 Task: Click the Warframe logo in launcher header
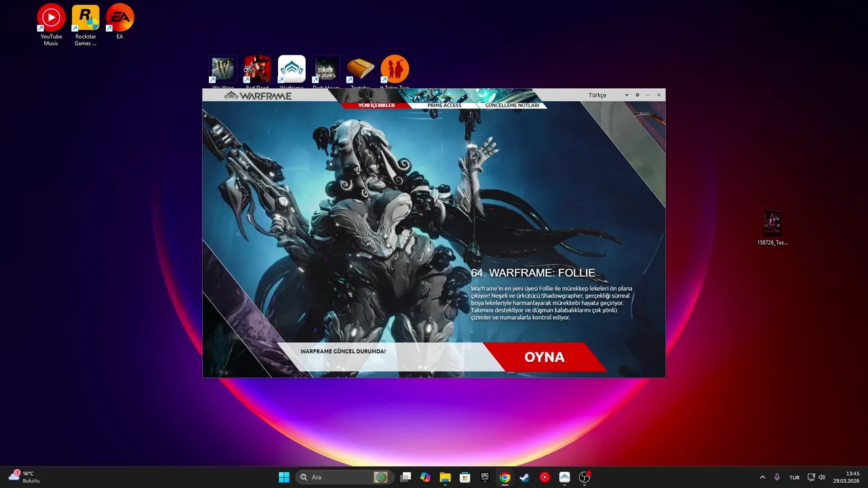tap(258, 96)
